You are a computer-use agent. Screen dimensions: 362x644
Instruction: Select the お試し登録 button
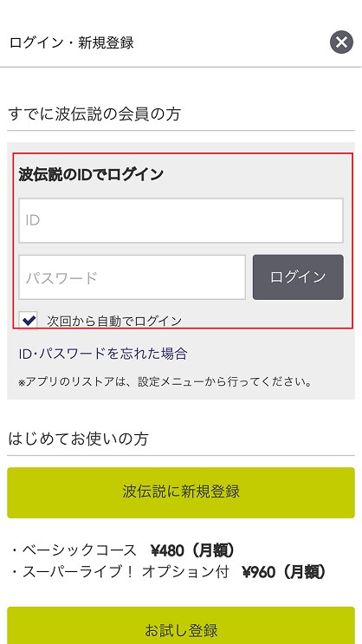click(181, 626)
